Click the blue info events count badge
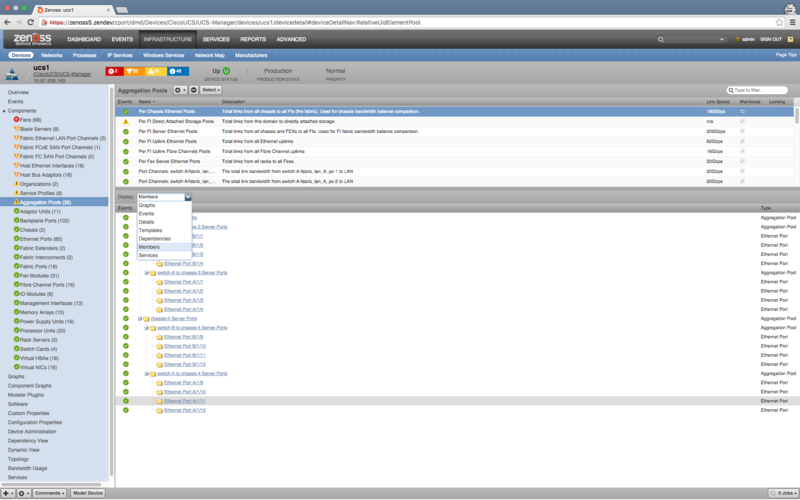This screenshot has height=500, width=800. pyautogui.click(x=178, y=71)
